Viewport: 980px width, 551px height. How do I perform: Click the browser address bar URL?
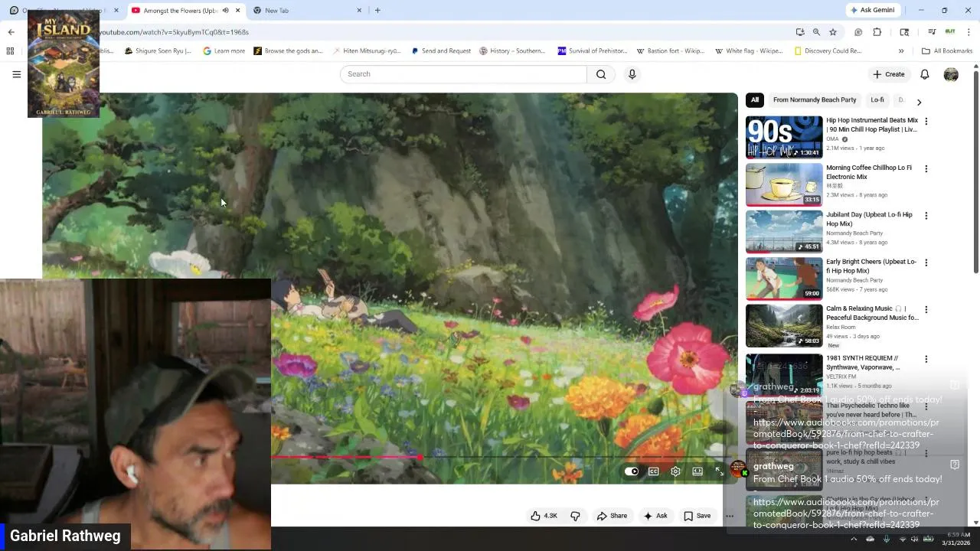175,32
